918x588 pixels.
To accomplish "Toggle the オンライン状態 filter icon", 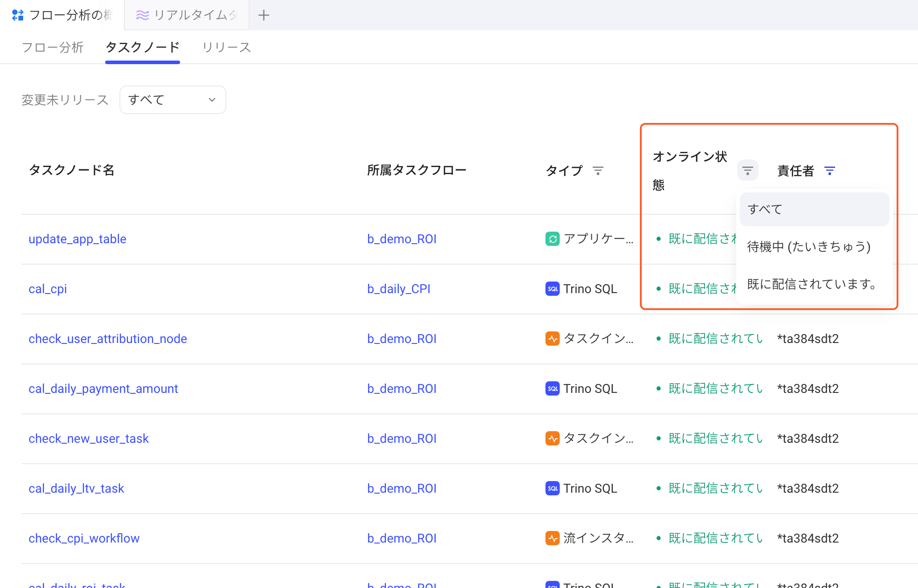I will [x=747, y=170].
